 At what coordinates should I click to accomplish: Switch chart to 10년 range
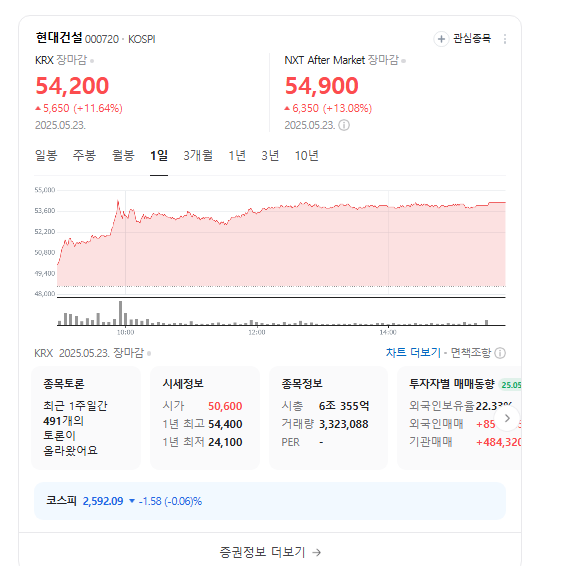[306, 156]
